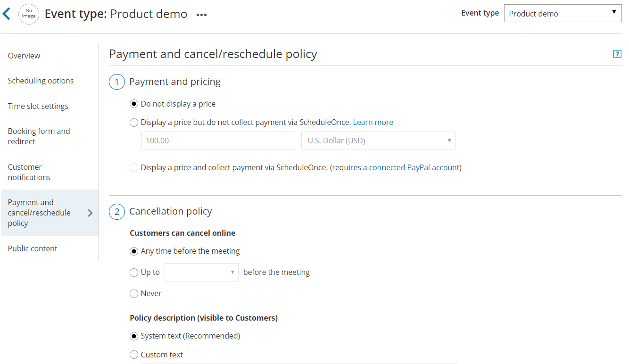Select 'Do not display a price' option
Viewport: 629px width, 364px height.
coord(134,104)
